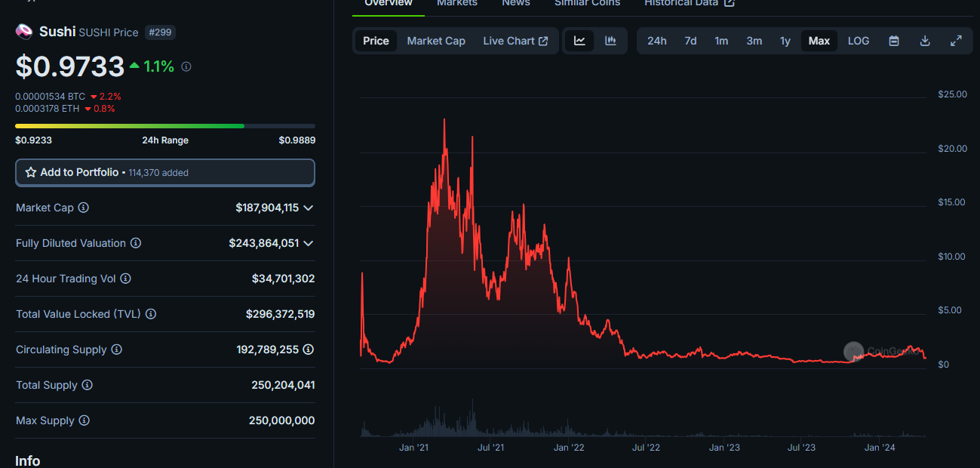Select the 7d time range
980x468 pixels.
pyautogui.click(x=690, y=41)
